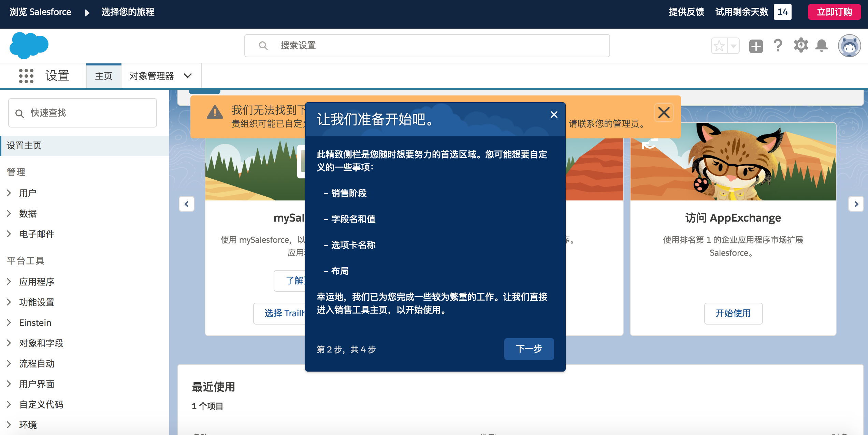
Task: Show next carousel card
Action: 856,204
